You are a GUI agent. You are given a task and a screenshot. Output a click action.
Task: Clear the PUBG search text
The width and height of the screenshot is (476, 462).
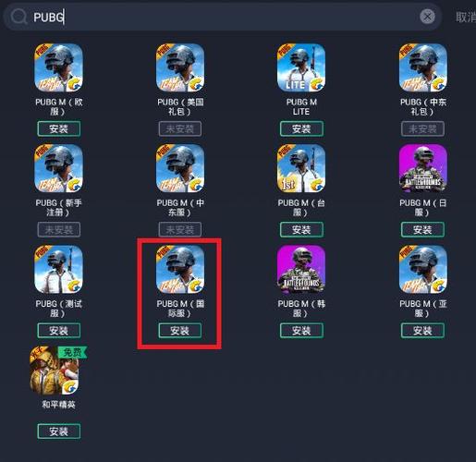tap(427, 17)
